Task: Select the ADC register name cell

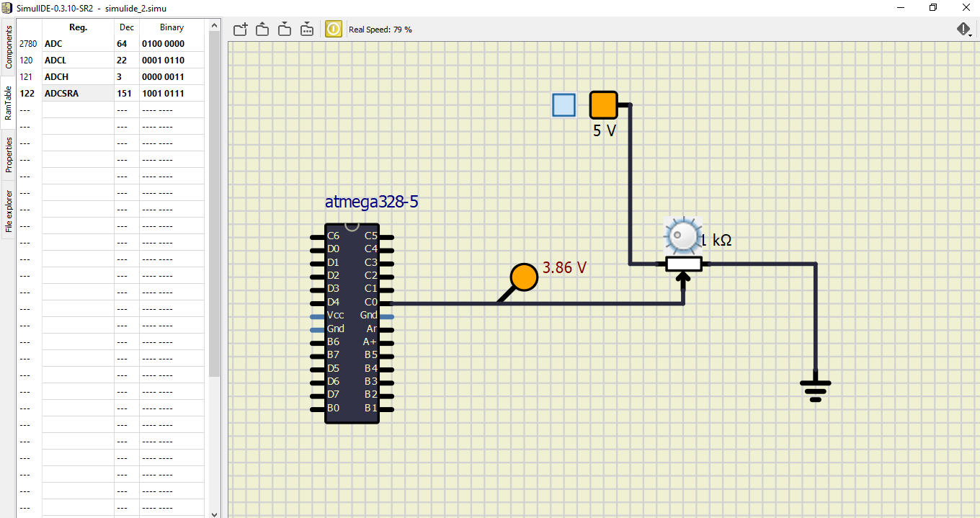Action: click(78, 44)
